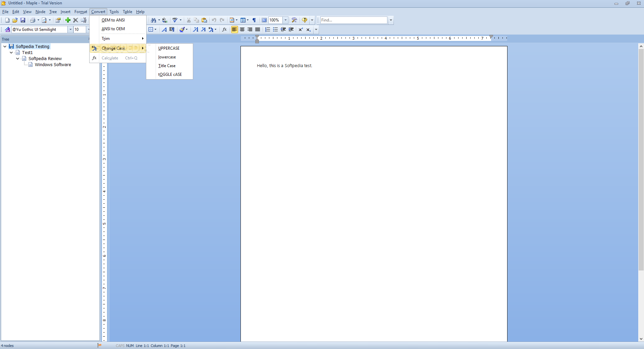This screenshot has width=644, height=349.
Task: Toggle justify alignment
Action: pyautogui.click(x=258, y=30)
